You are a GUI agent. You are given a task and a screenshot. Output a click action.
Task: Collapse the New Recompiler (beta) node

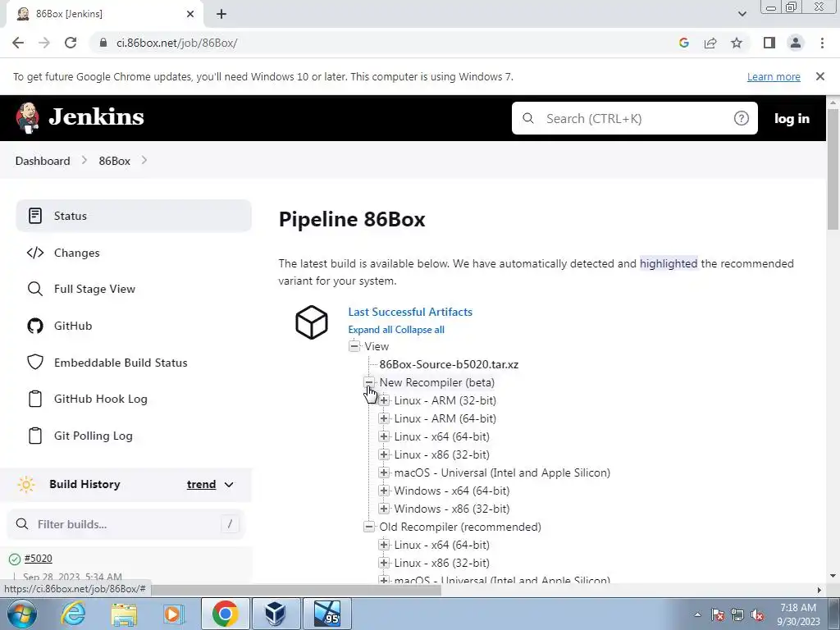(x=368, y=382)
